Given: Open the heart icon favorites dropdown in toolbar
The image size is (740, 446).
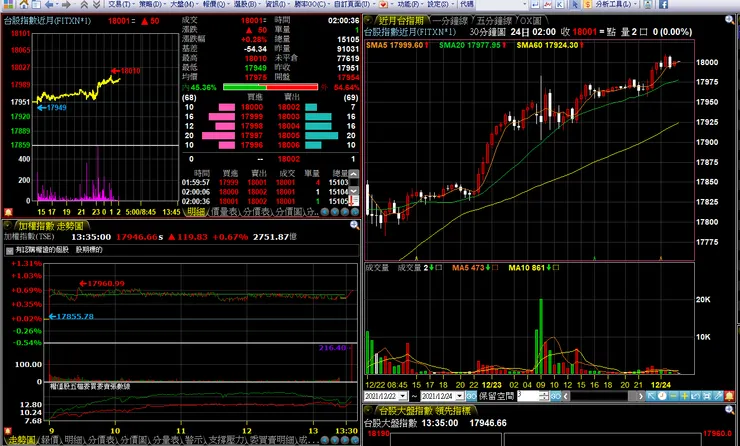Looking at the screenshot, I should (x=392, y=4).
